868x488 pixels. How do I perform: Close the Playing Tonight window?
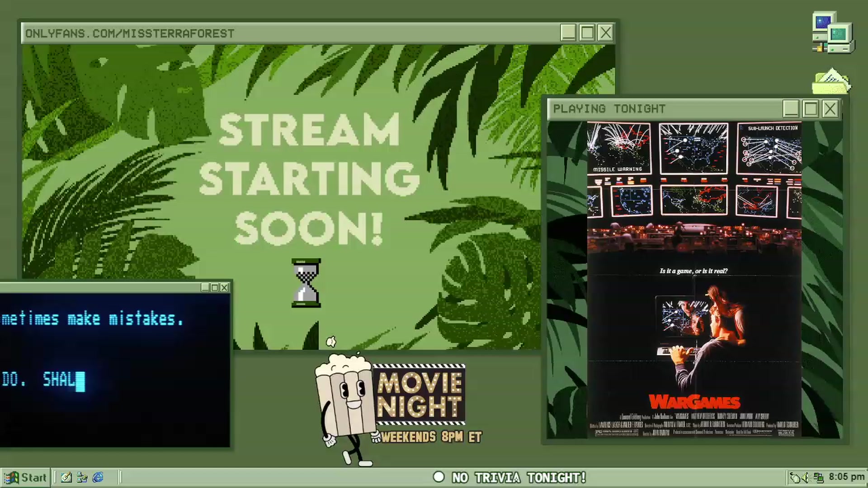[830, 109]
